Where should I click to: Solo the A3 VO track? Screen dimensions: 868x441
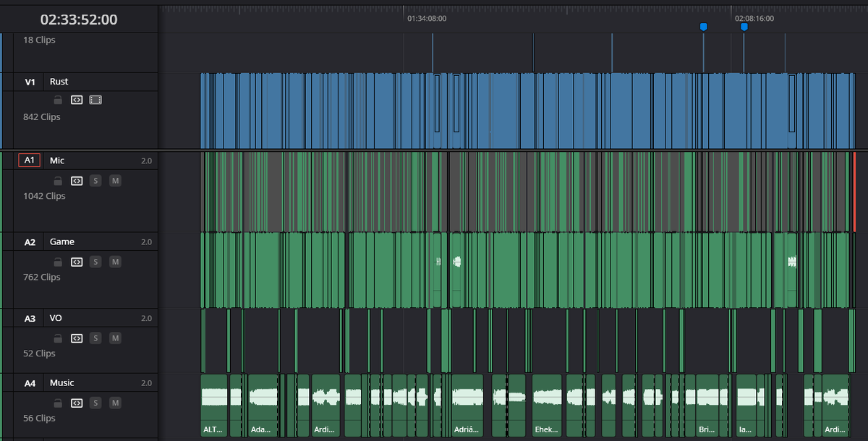click(x=95, y=338)
